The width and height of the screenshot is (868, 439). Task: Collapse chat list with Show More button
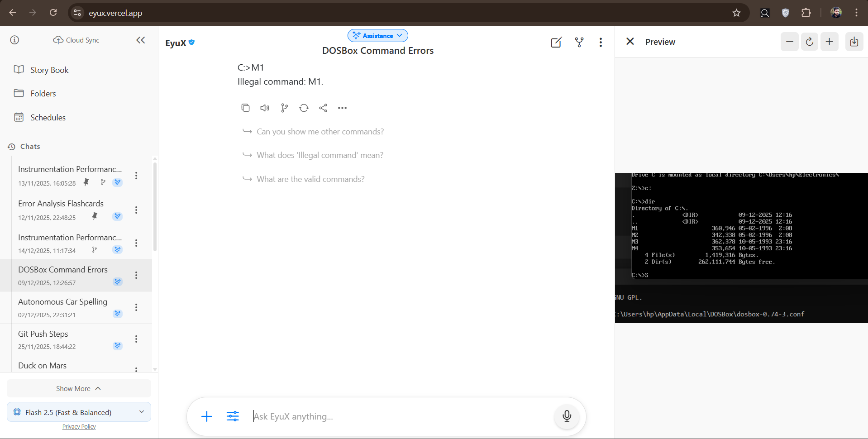click(x=79, y=388)
